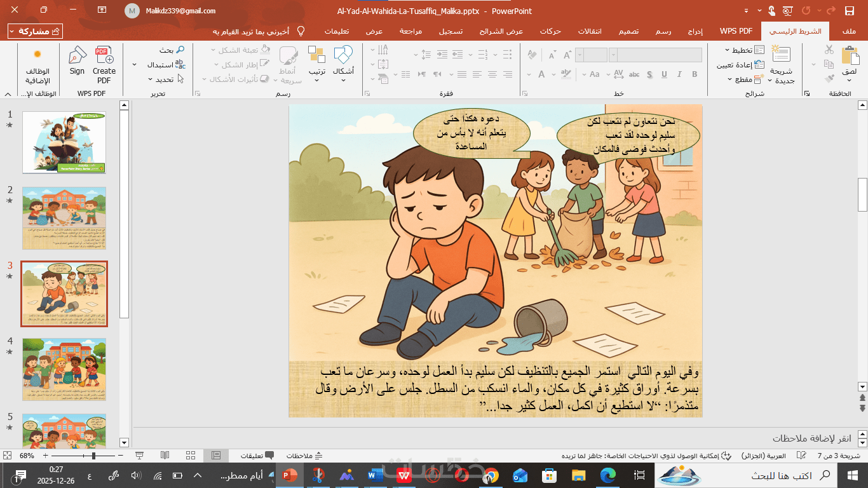868x488 pixels.
Task: Click the Paste (لصق) clipboard icon
Action: (849, 56)
